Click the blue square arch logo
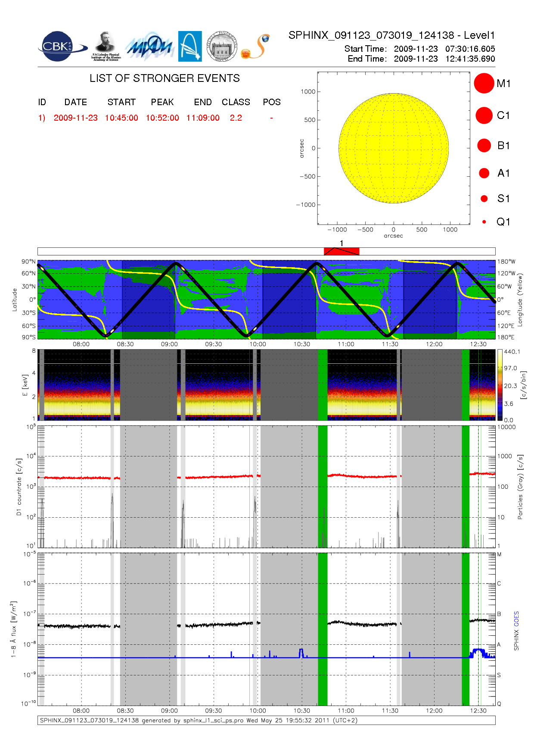The height and width of the screenshot is (756, 534). tap(190, 46)
